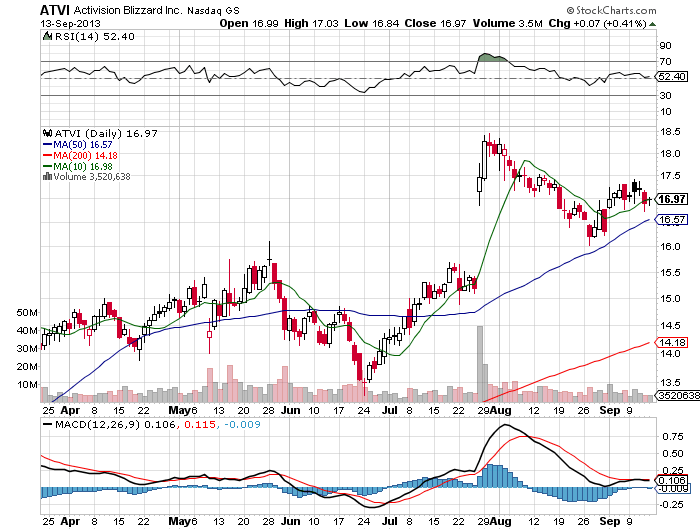
Task: Click the 18.5 price axis label
Action: pyautogui.click(x=671, y=132)
